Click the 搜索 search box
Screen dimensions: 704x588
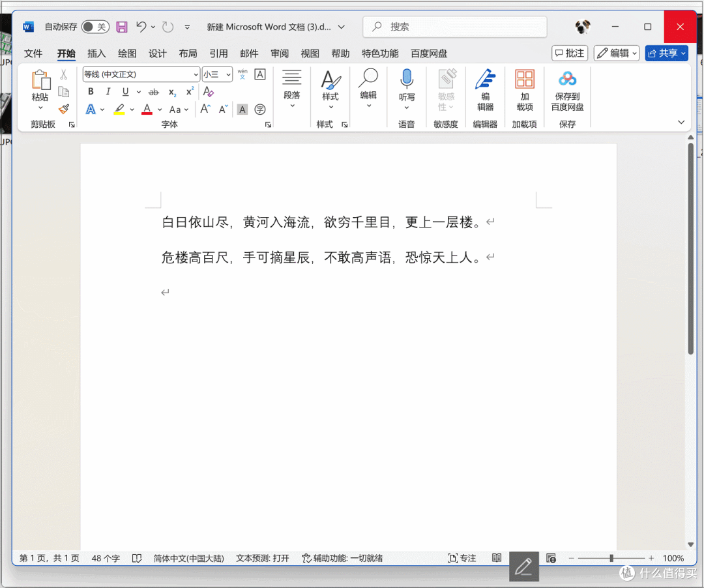point(455,27)
